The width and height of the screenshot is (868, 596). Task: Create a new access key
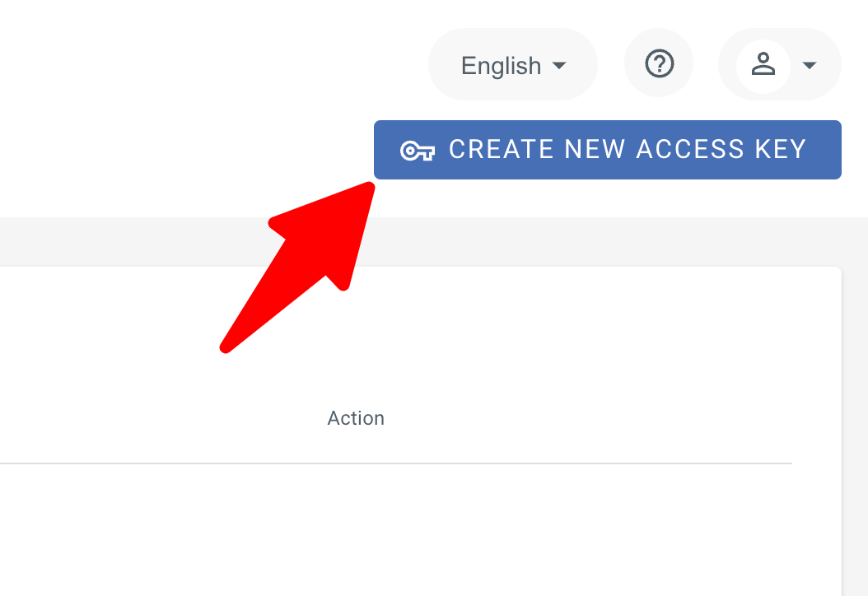tap(608, 150)
